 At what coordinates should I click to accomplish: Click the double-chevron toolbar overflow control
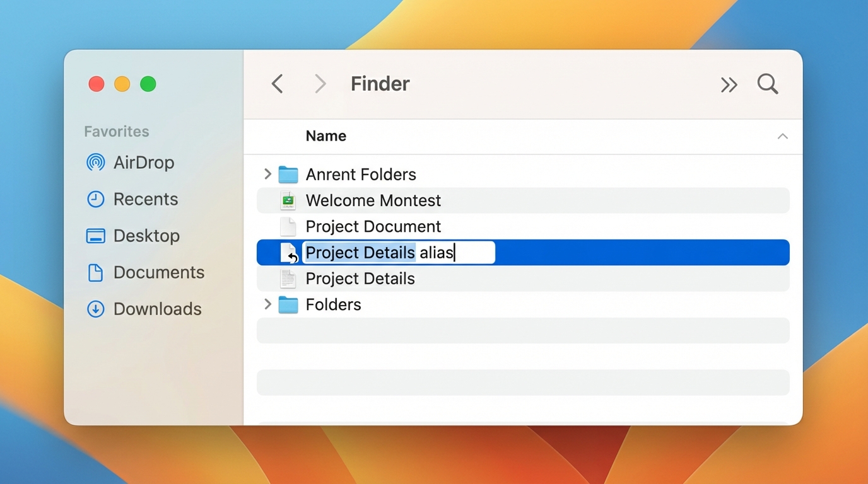click(x=729, y=84)
